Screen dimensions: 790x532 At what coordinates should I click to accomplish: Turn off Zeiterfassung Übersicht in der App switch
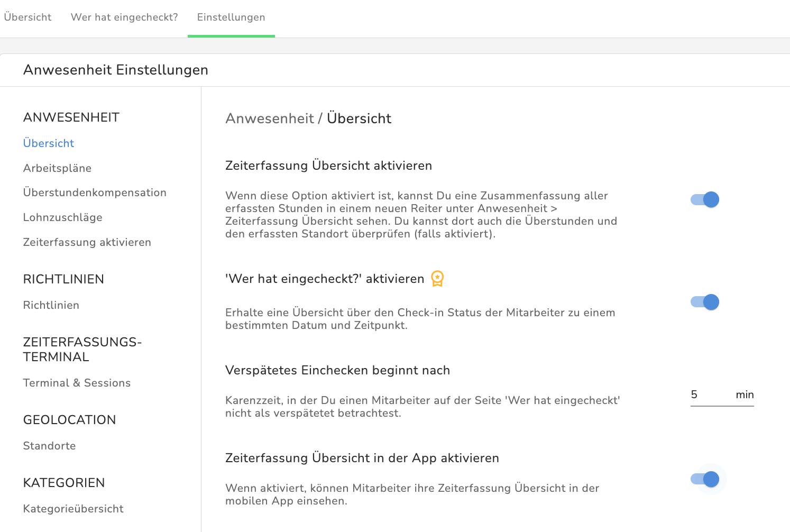[705, 479]
